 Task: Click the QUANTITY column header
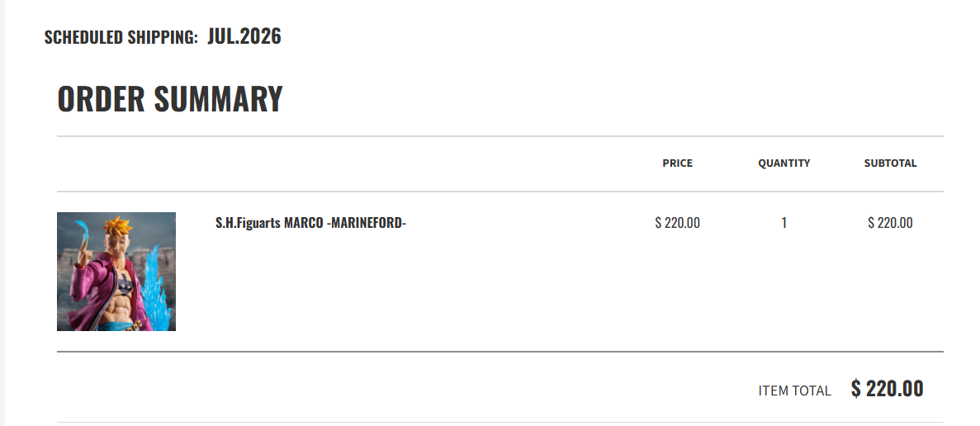pyautogui.click(x=784, y=163)
